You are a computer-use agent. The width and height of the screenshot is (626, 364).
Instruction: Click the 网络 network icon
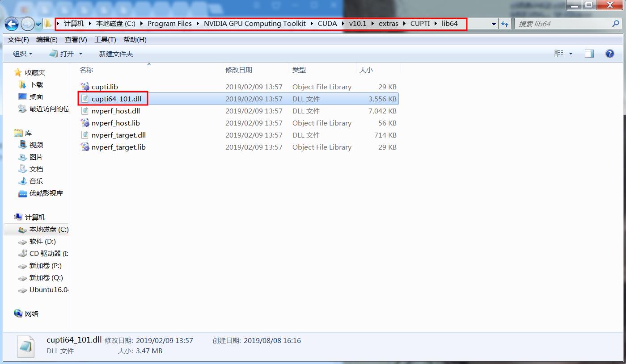tap(18, 314)
